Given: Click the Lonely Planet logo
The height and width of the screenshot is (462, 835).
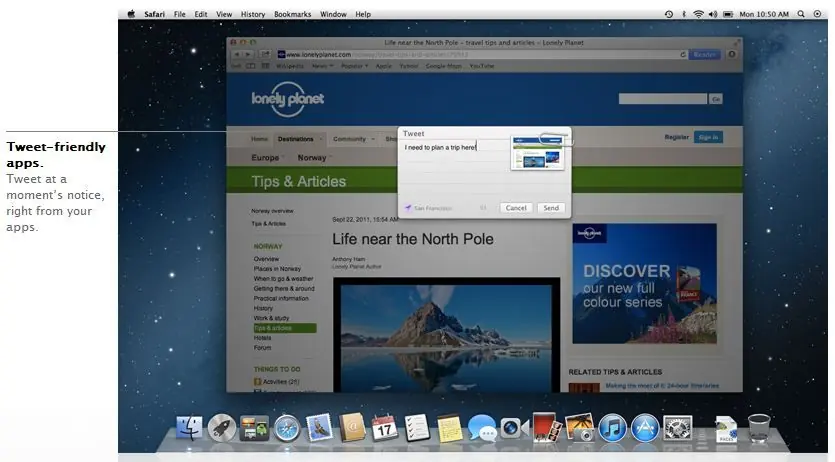Looking at the screenshot, I should point(288,99).
